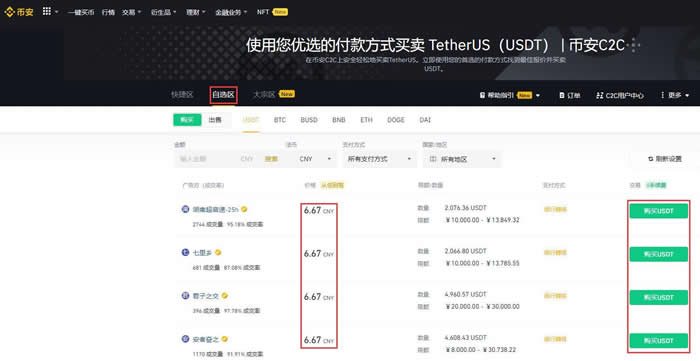Expand the payment methods dropdown
This screenshot has width=700, height=361.
tap(379, 159)
